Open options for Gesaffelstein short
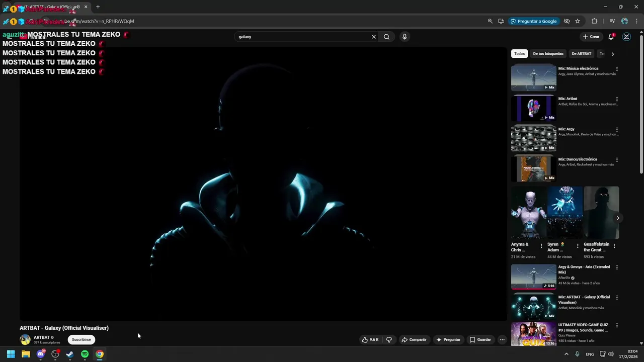This screenshot has width=644, height=362. pyautogui.click(x=614, y=246)
